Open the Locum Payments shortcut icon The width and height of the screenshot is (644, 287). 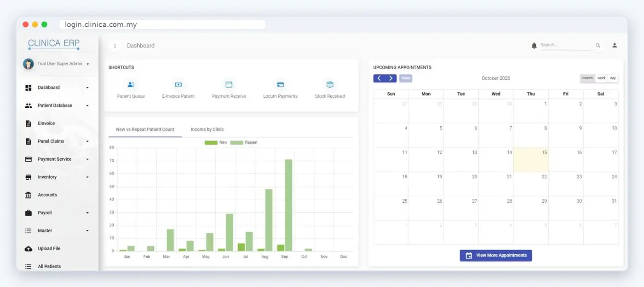click(x=280, y=85)
